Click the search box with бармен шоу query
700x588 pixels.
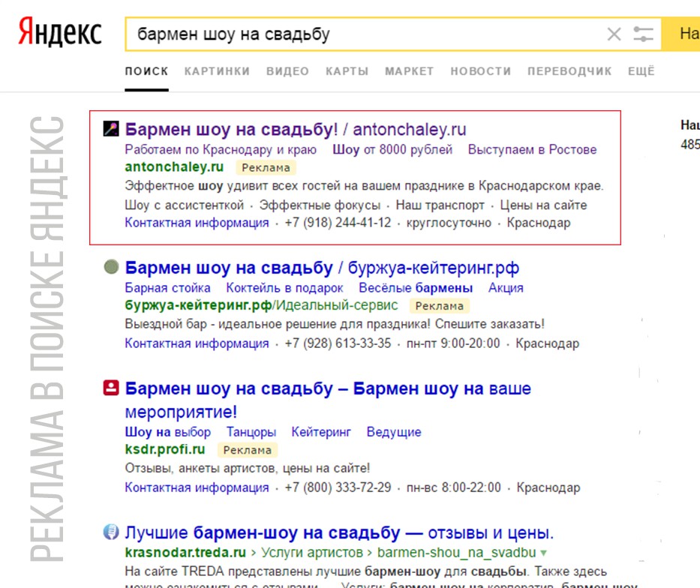coord(393,34)
